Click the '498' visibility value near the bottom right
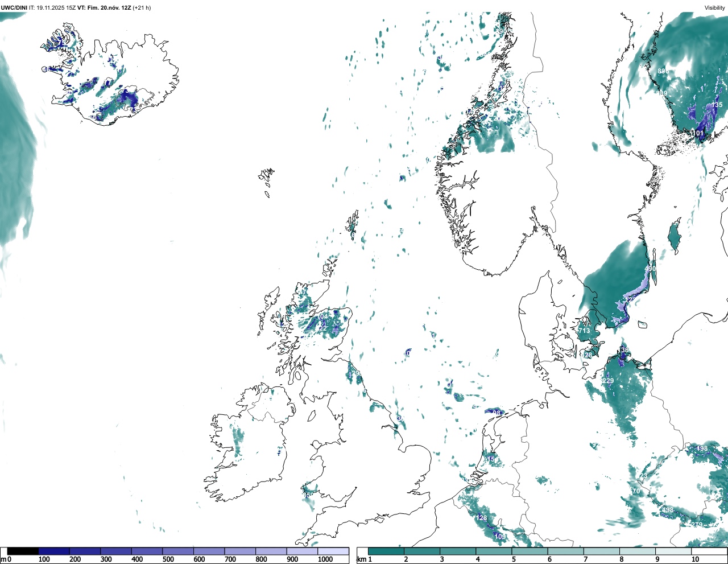Image resolution: width=728 pixels, height=564 pixels. tap(668, 511)
